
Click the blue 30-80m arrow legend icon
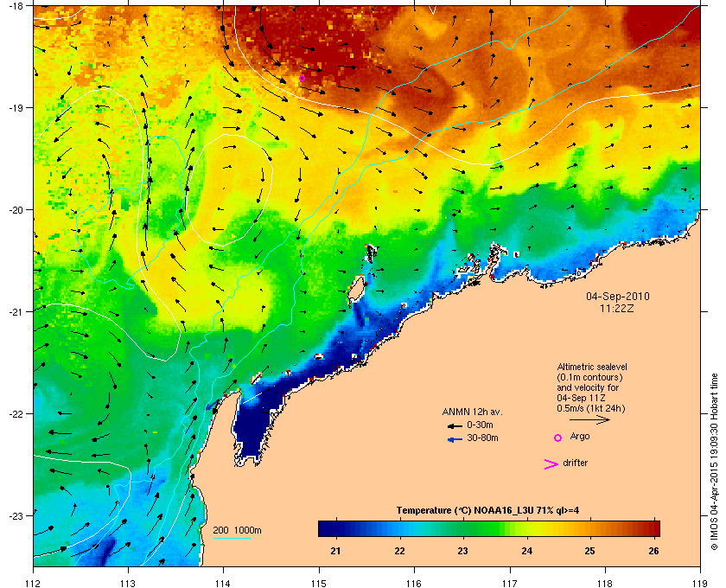[455, 439]
